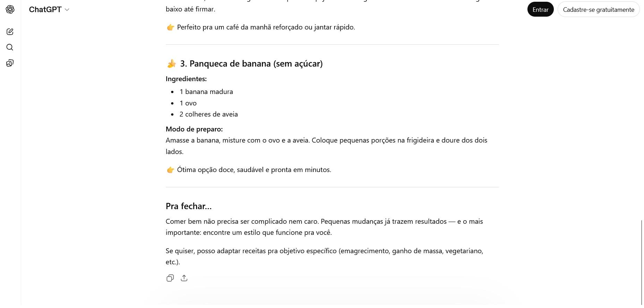Screen dimensions: 644x308
Task: Click the OpenAI logo at the top left
Action: [10, 9]
